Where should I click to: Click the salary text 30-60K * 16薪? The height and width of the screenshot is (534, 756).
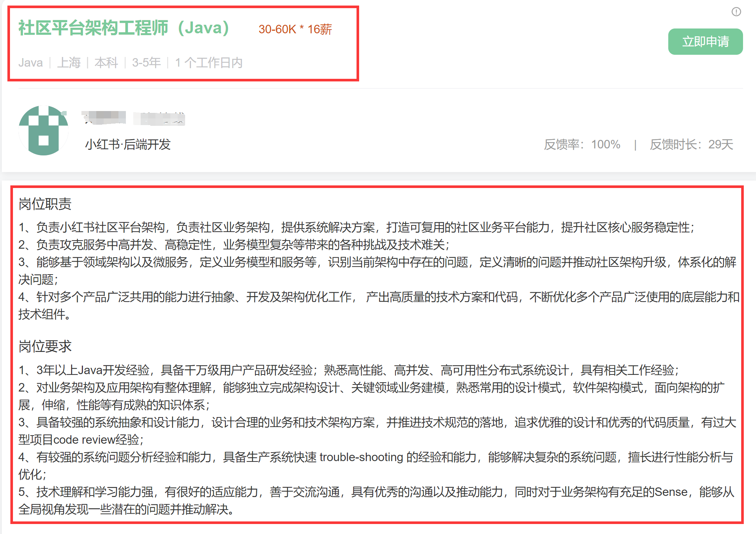295,29
